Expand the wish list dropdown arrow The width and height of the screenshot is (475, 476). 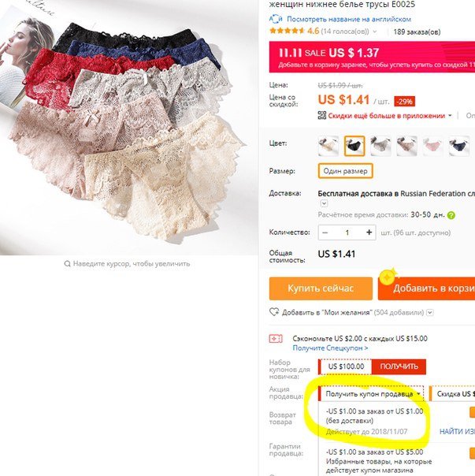pyautogui.click(x=430, y=312)
